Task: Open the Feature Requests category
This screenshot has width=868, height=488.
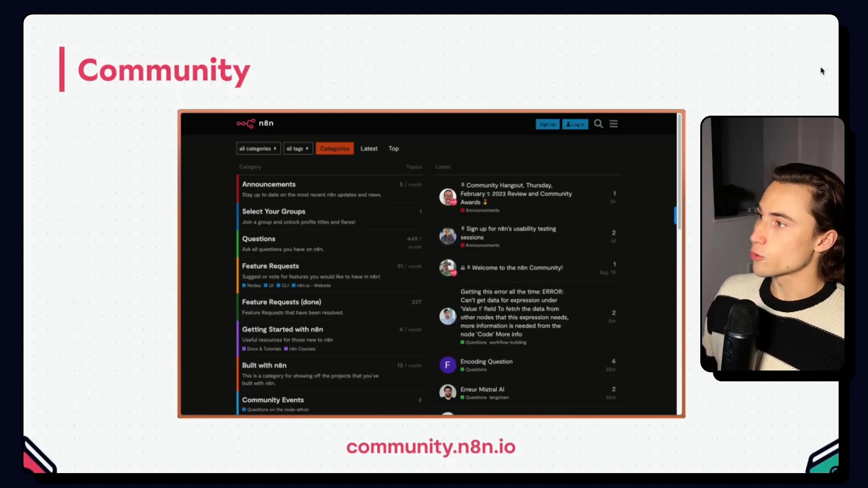Action: coord(270,266)
